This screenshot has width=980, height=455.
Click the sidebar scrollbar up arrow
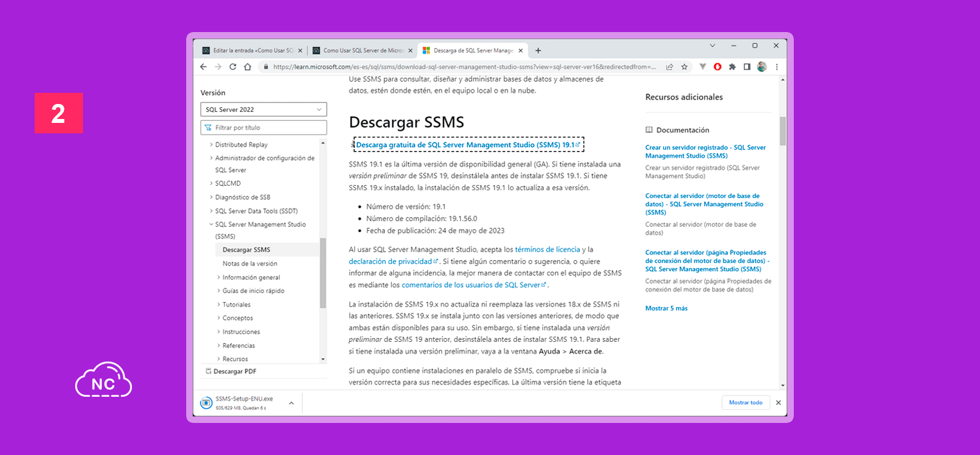pos(323,142)
